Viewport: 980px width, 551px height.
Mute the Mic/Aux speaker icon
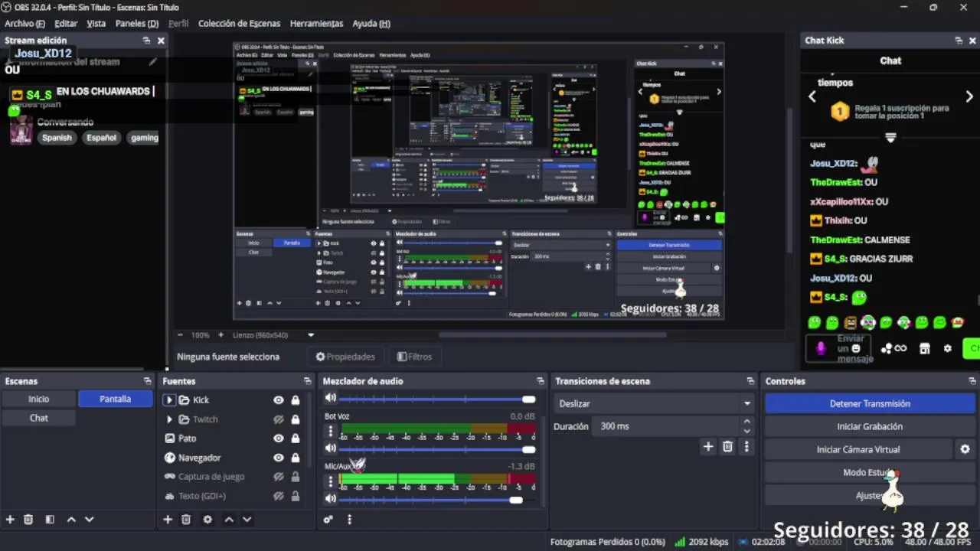tap(331, 498)
